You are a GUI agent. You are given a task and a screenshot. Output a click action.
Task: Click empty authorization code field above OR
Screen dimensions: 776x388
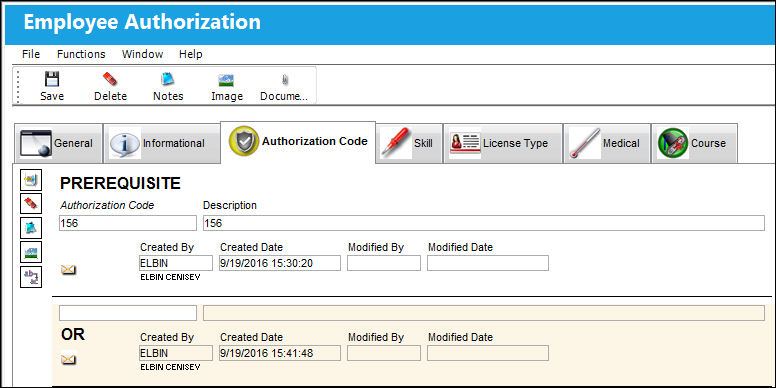click(128, 313)
